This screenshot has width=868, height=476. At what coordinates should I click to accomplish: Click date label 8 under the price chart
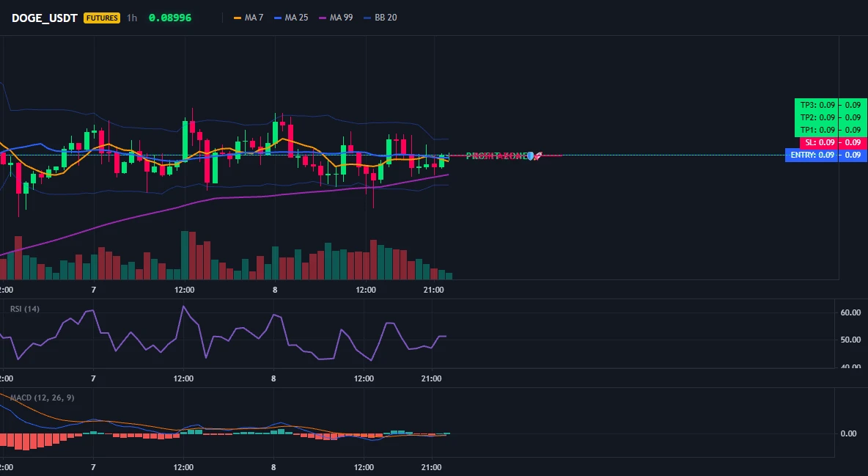pyautogui.click(x=275, y=290)
